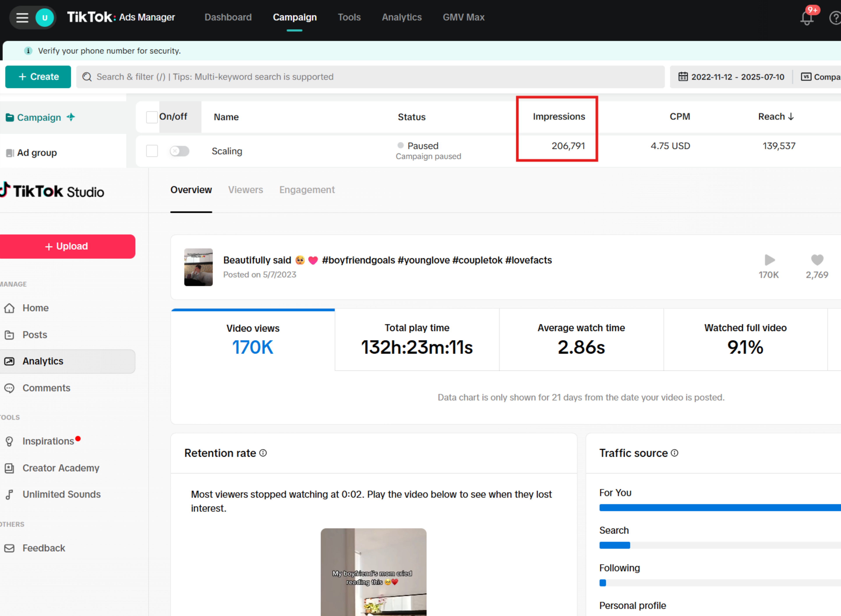Click the search magnifier icon

(x=87, y=77)
